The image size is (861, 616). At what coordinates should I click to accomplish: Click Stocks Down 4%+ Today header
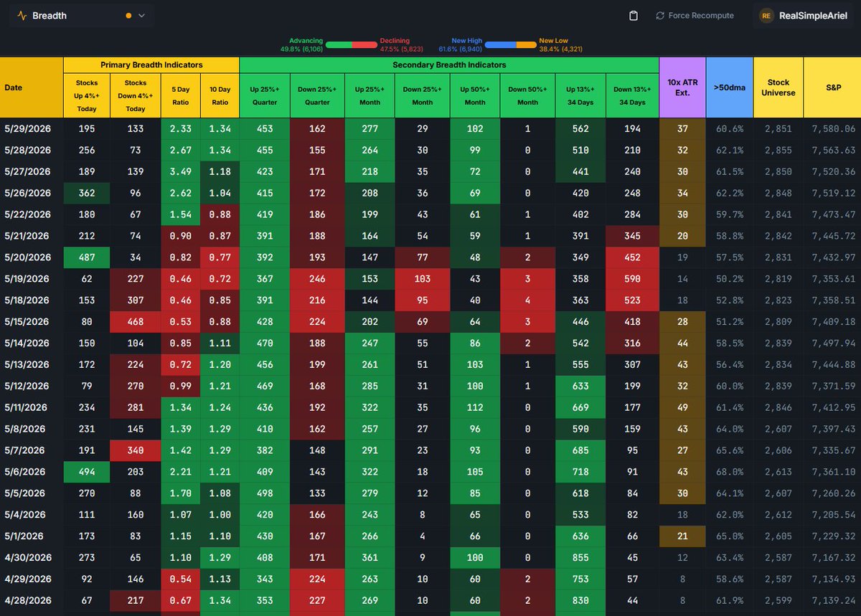[x=136, y=96]
